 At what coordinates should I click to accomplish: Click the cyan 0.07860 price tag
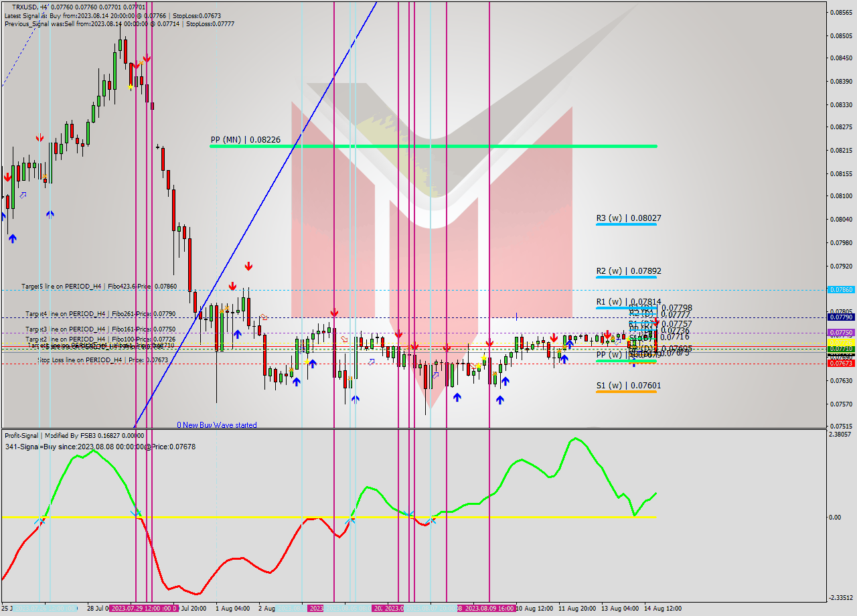click(841, 290)
